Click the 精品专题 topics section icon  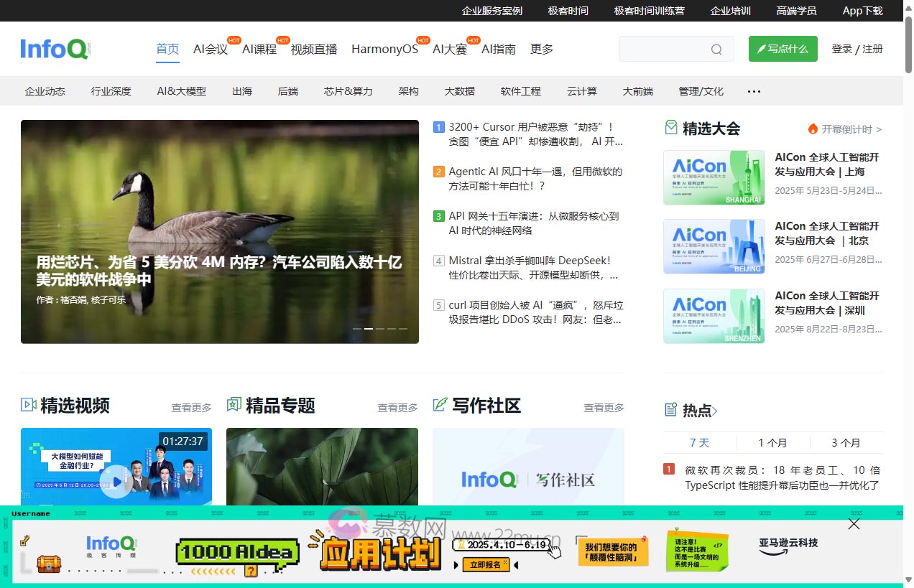tap(234, 406)
